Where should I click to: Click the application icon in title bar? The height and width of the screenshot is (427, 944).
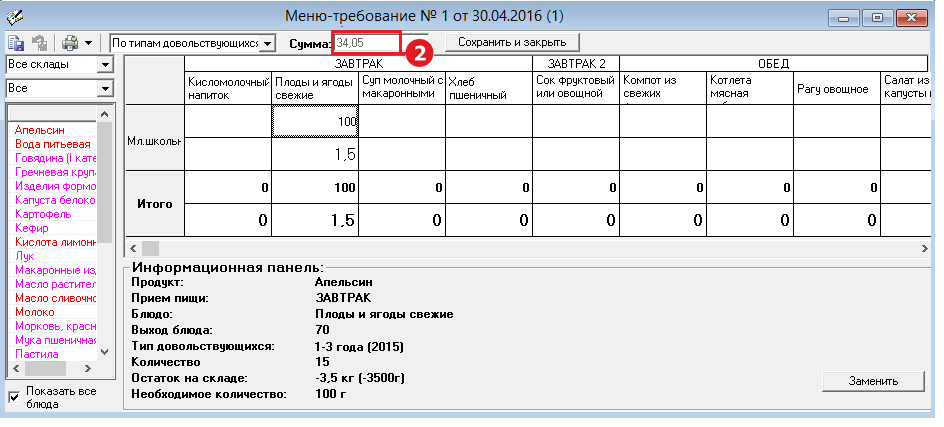click(x=14, y=16)
